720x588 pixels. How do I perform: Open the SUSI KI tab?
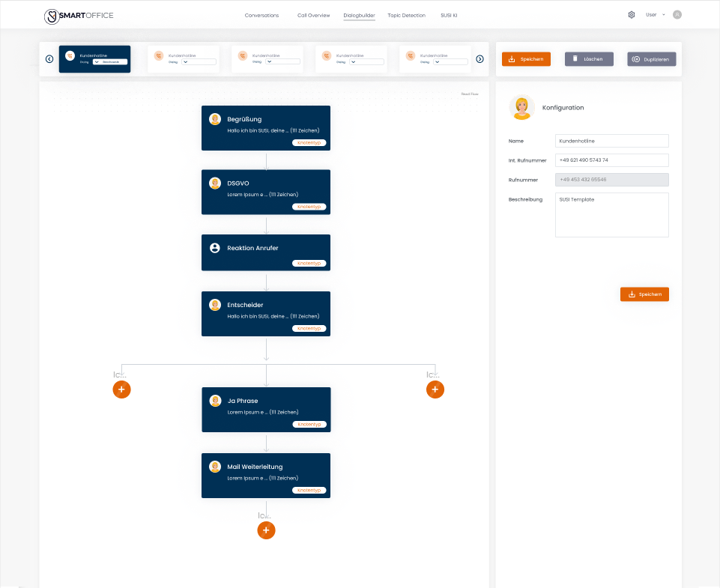click(449, 16)
